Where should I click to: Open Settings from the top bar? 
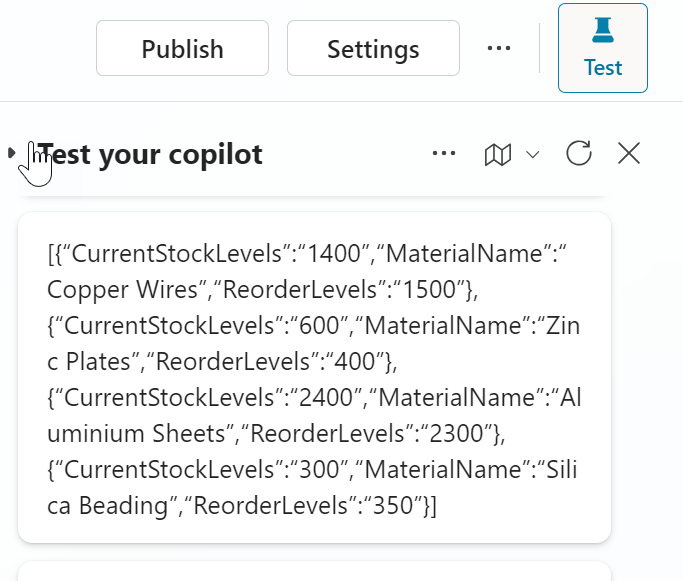pos(373,48)
